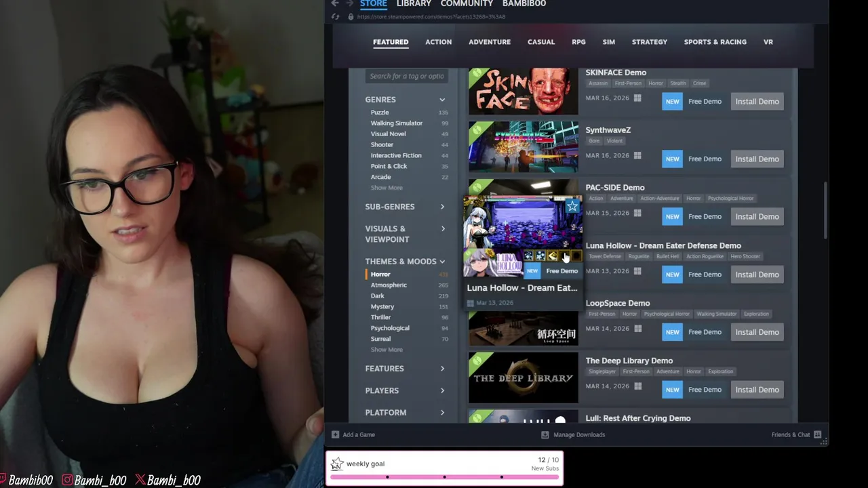
Task: Open the LIBRARY top menu
Action: [x=414, y=3]
